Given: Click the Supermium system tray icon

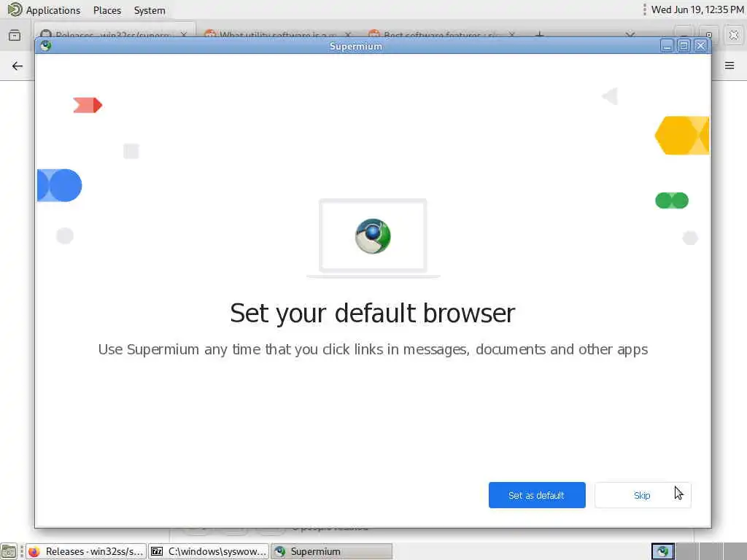Looking at the screenshot, I should tap(662, 551).
